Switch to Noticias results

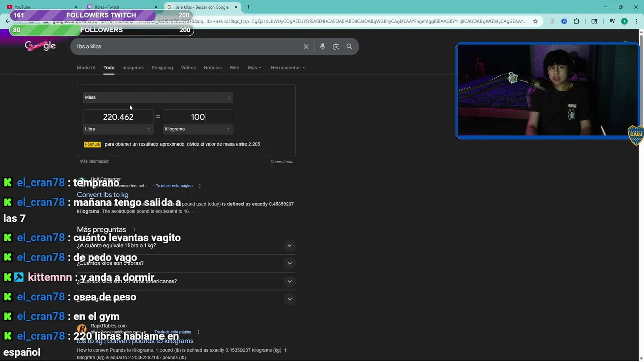[213, 68]
